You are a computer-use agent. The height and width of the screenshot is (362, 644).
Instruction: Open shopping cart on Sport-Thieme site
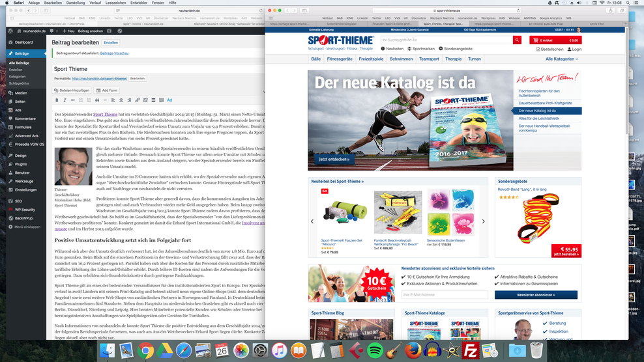tap(555, 40)
